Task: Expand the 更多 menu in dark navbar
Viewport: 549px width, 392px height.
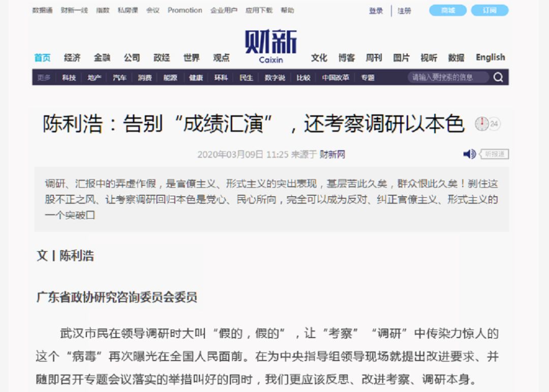Action: [44, 78]
